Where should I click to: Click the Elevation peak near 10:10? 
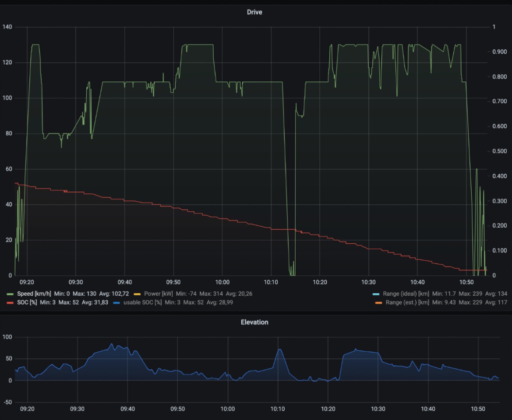click(x=279, y=349)
